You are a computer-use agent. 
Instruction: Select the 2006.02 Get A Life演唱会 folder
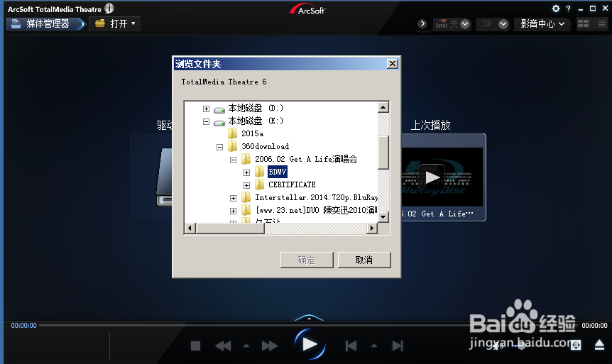pos(306,159)
